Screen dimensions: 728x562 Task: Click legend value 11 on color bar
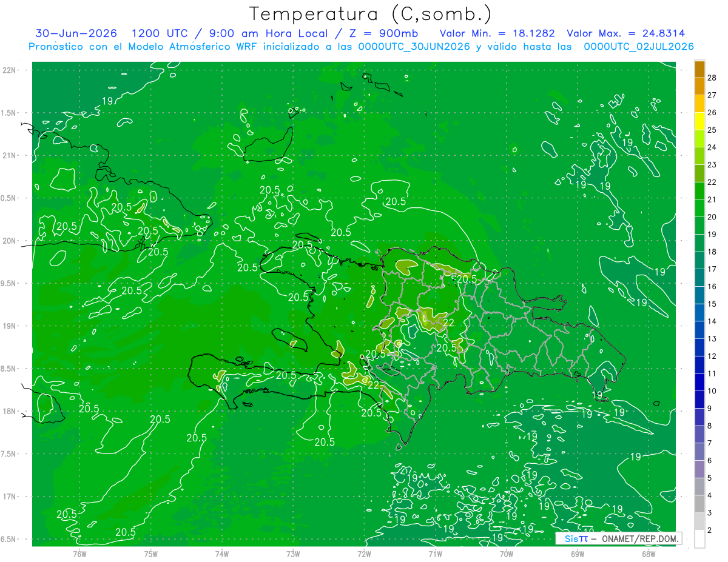[712, 373]
